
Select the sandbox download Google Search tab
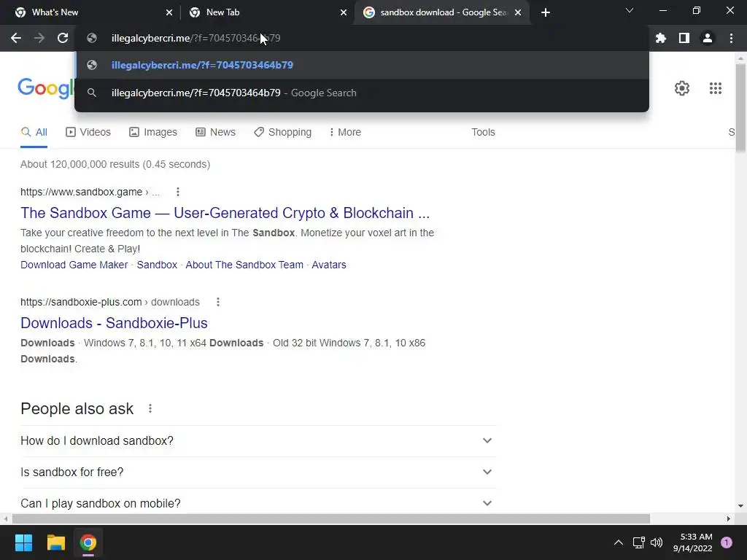click(443, 12)
